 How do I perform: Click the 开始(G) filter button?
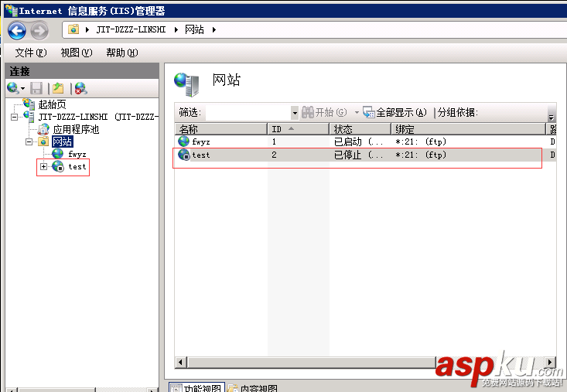324,112
